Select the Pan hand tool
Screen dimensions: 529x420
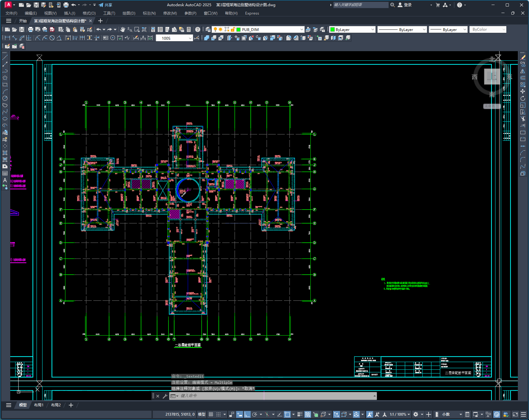click(123, 29)
